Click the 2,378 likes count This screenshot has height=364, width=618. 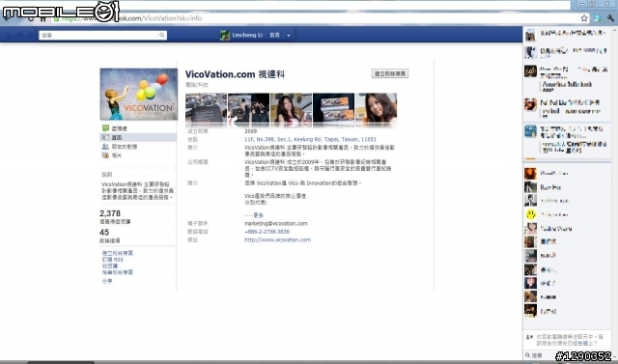point(110,213)
